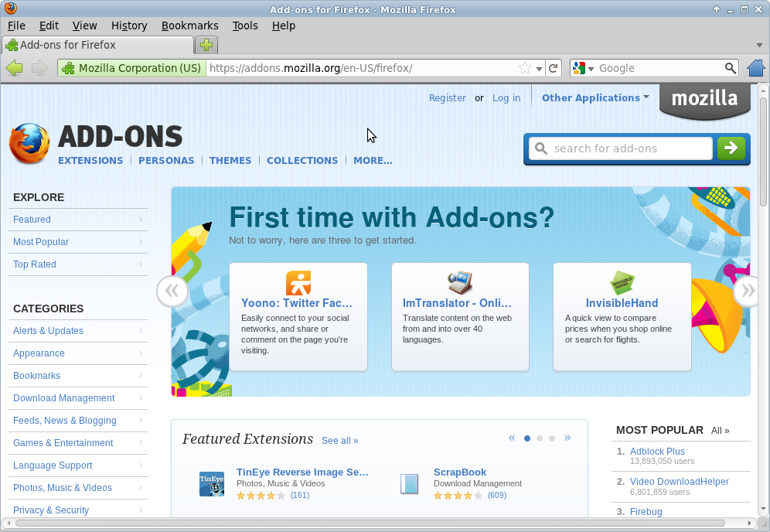Open Video DownloadHelper link
This screenshot has width=770, height=532.
(x=679, y=482)
